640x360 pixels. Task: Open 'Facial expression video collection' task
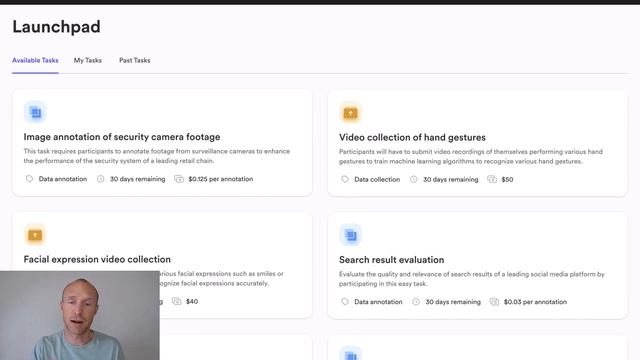coord(97,259)
